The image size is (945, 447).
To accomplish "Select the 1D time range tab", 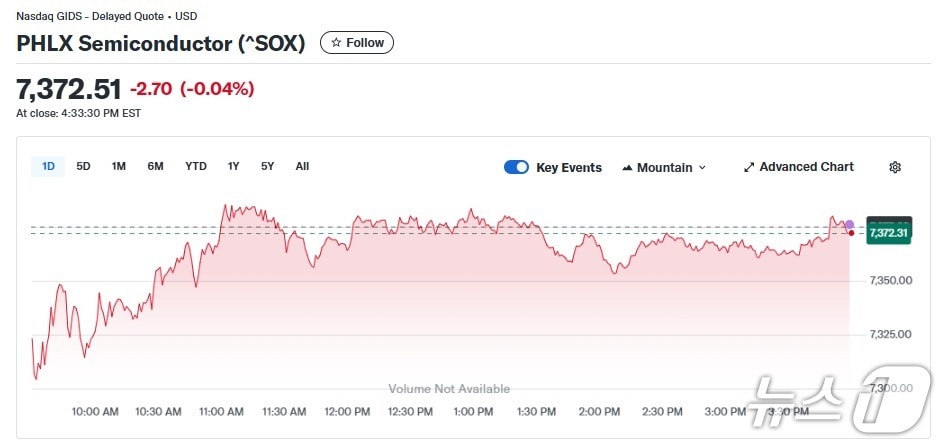I will click(48, 167).
